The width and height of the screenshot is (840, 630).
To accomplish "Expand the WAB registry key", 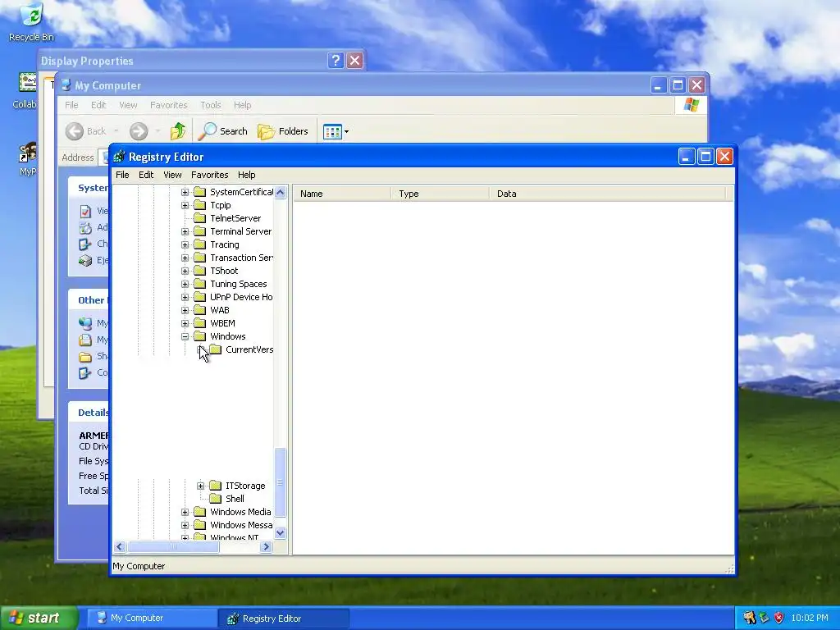I will [x=185, y=310].
